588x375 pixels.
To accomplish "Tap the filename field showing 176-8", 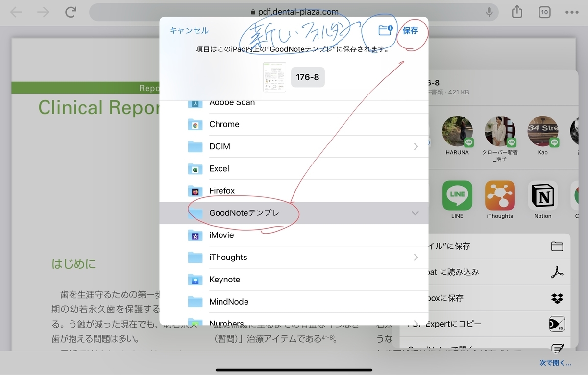I will [308, 77].
